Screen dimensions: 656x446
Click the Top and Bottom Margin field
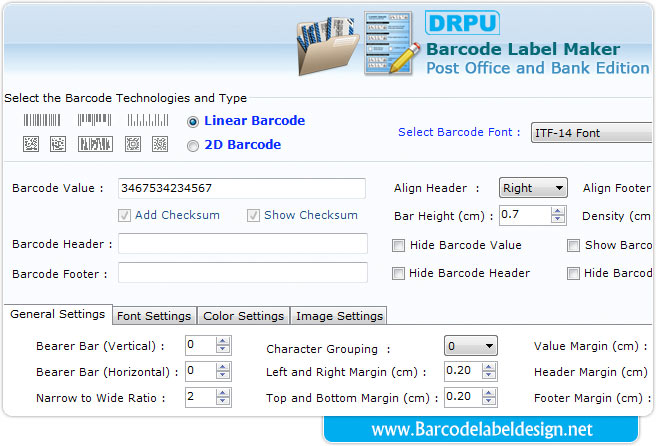pyautogui.click(x=463, y=397)
